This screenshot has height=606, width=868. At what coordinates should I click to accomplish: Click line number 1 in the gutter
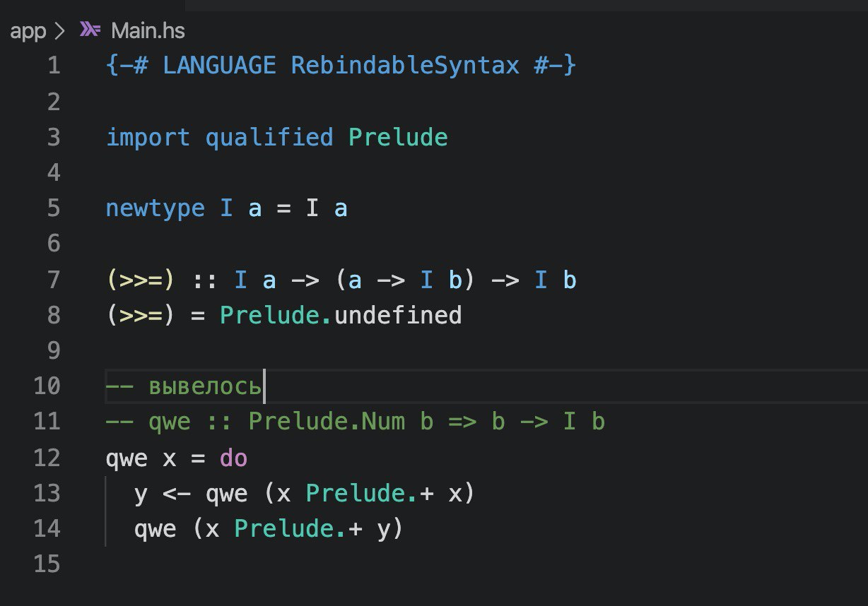click(x=53, y=66)
